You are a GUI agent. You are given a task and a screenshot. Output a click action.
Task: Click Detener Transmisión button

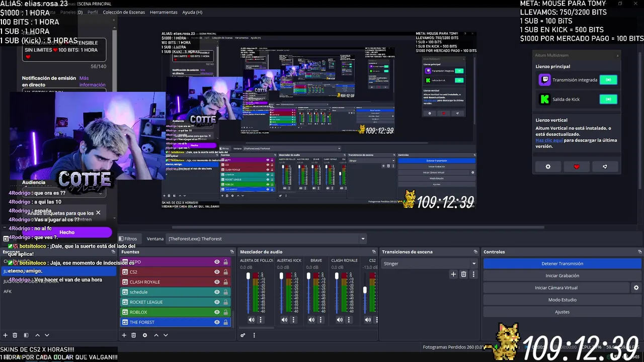pyautogui.click(x=562, y=263)
